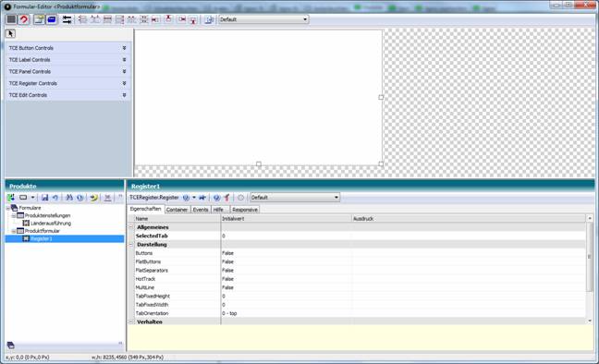This screenshot has width=599, height=364.
Task: Click the red undo arrow in the top toolbar
Action: [24, 19]
